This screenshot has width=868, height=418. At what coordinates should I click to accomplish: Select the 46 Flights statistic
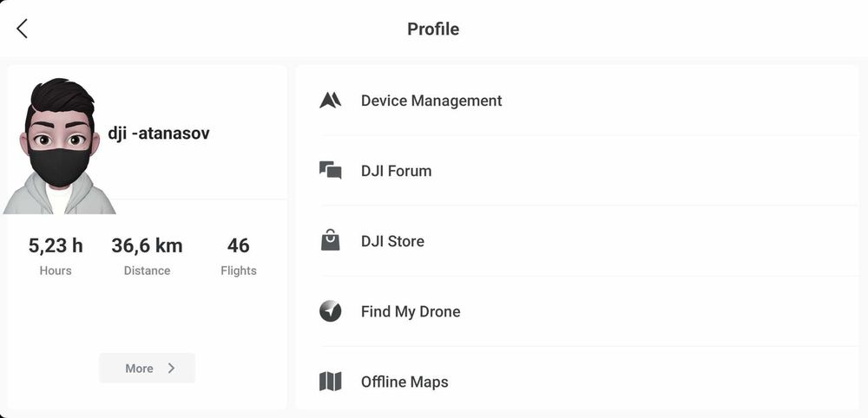coord(238,246)
